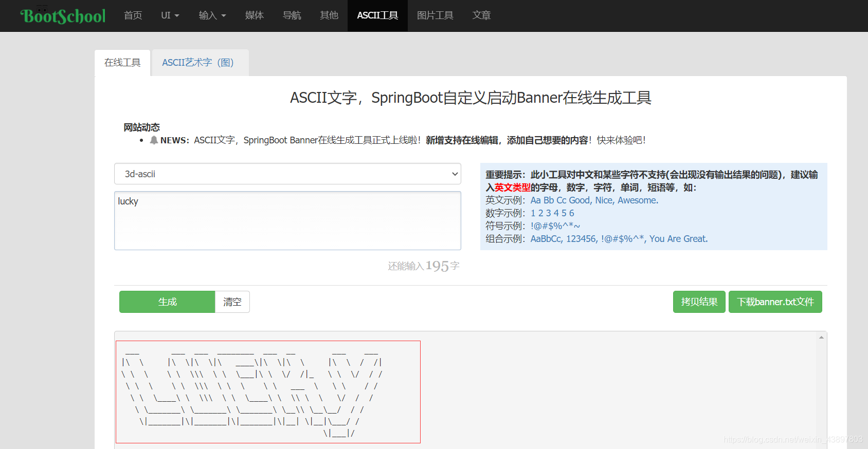
Task: Switch to the ASCII艺术字（图）tab
Action: point(201,63)
